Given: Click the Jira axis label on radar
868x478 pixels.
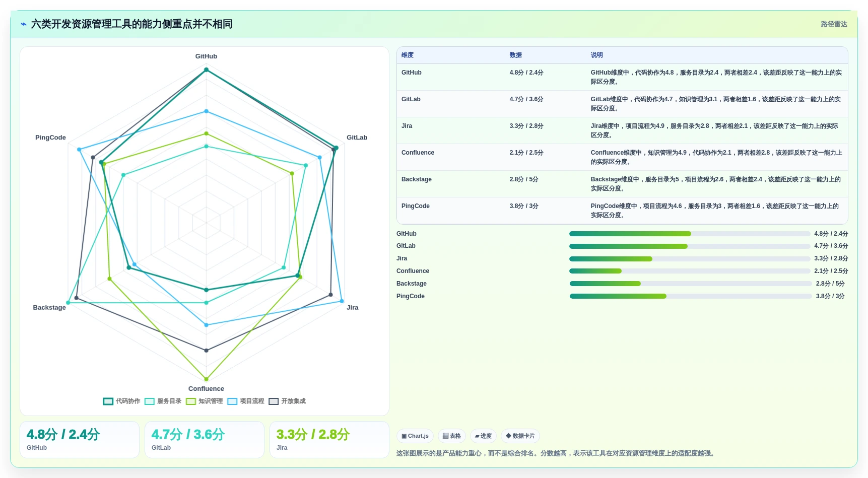Looking at the screenshot, I should click(353, 308).
